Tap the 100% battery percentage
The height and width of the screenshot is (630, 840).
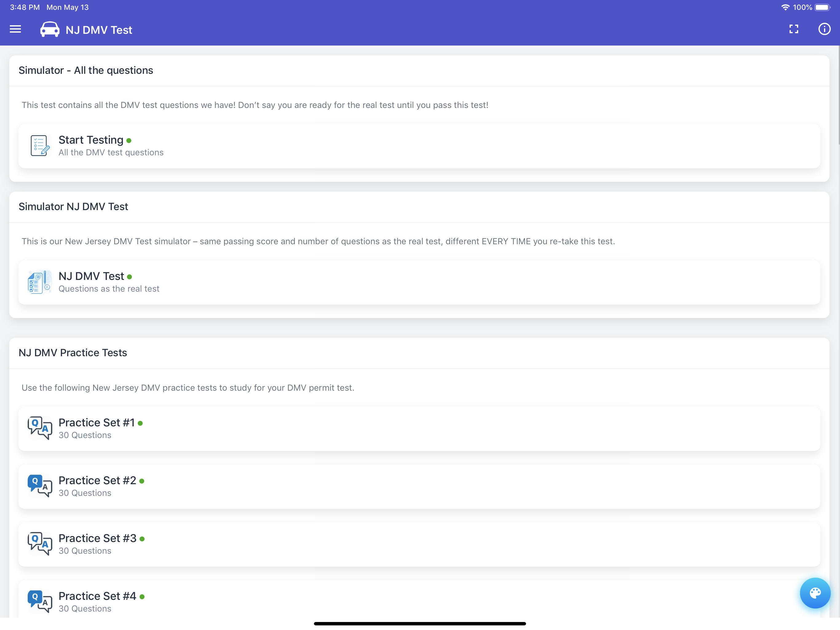tap(802, 7)
